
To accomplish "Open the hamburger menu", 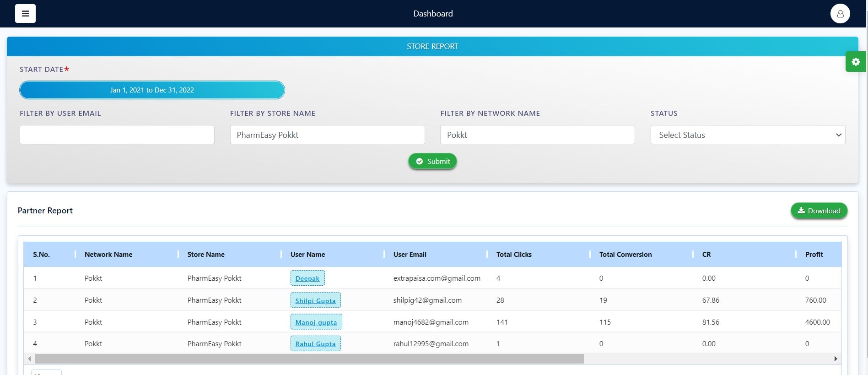I will (x=25, y=14).
